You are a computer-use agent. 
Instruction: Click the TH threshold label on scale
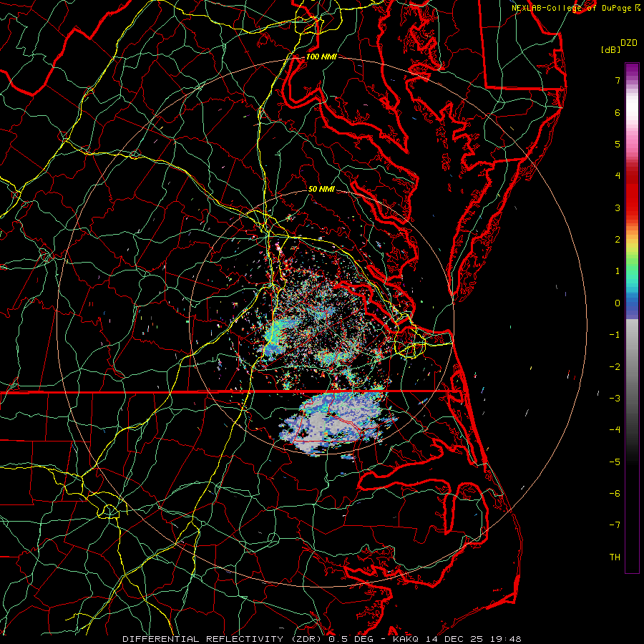[x=615, y=557]
